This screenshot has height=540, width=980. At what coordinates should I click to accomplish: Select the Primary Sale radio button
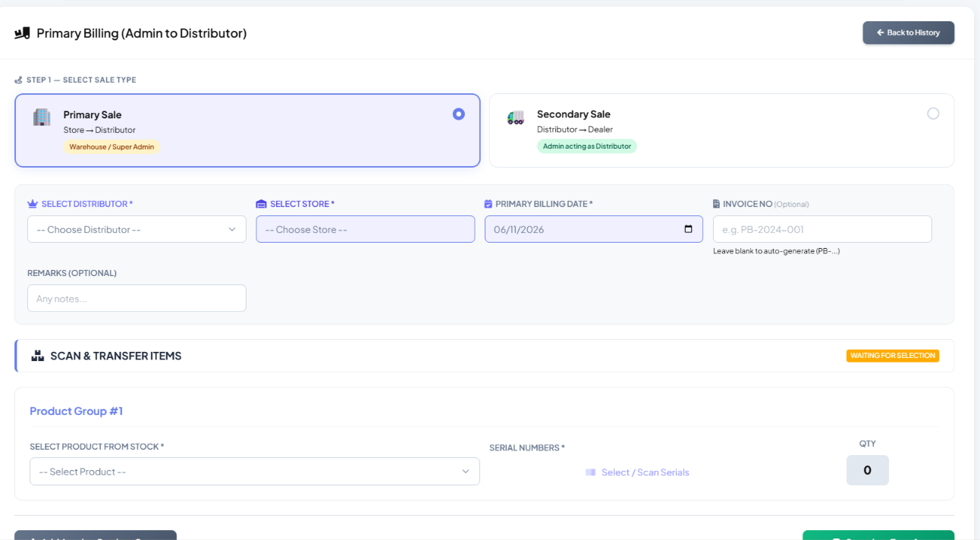tap(458, 114)
